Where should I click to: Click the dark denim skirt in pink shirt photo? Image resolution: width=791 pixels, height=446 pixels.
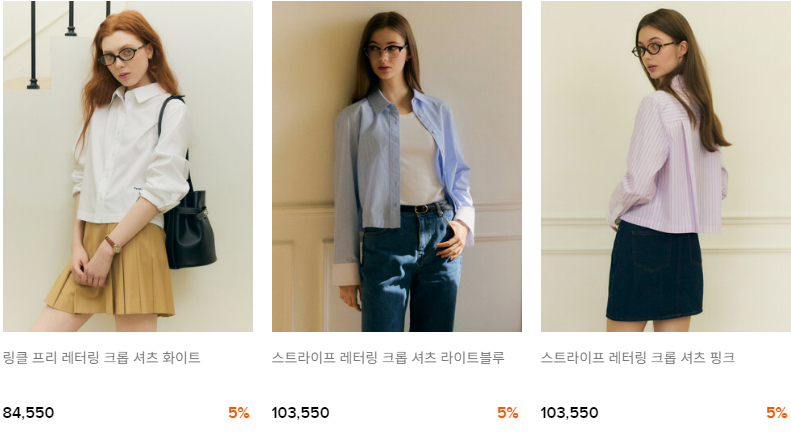(655, 271)
